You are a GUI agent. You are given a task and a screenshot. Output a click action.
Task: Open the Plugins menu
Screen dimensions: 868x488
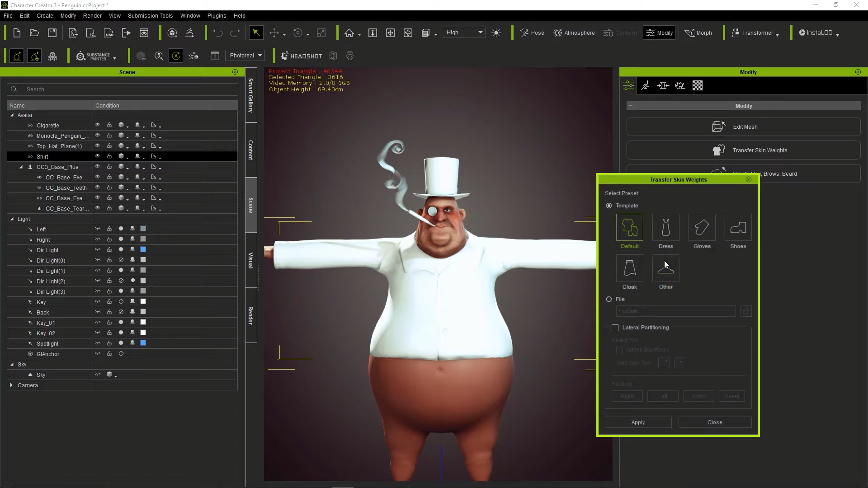[217, 15]
